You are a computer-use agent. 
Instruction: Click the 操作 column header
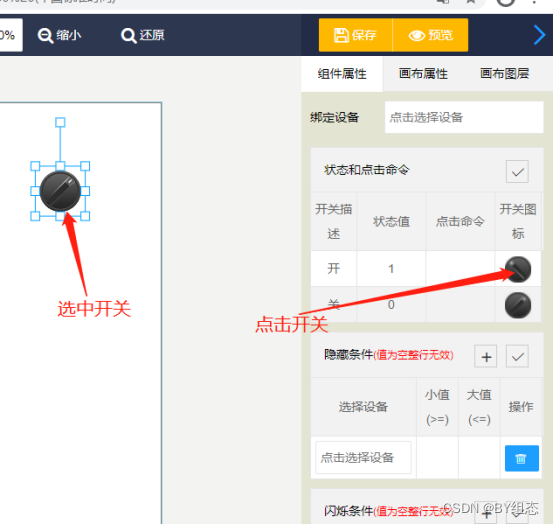(521, 407)
